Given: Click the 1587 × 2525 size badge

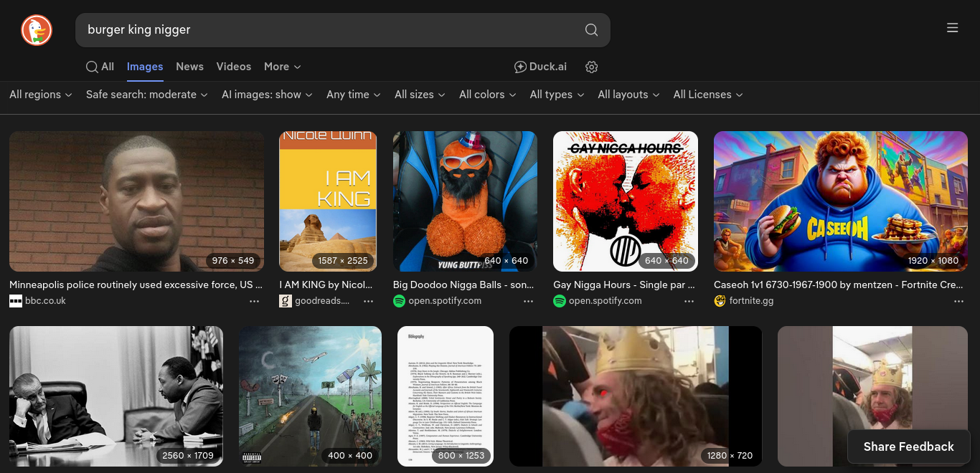Looking at the screenshot, I should (343, 261).
